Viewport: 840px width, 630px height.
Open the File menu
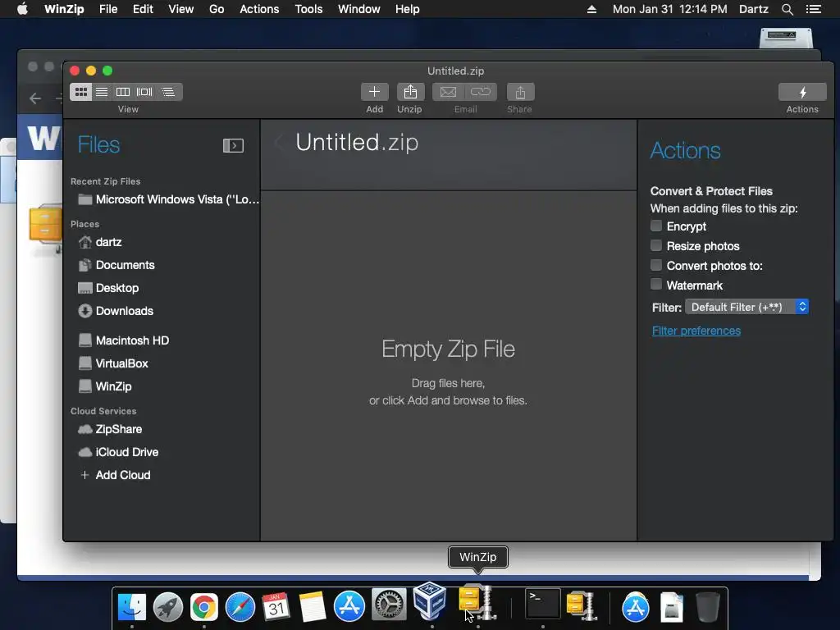coord(108,9)
